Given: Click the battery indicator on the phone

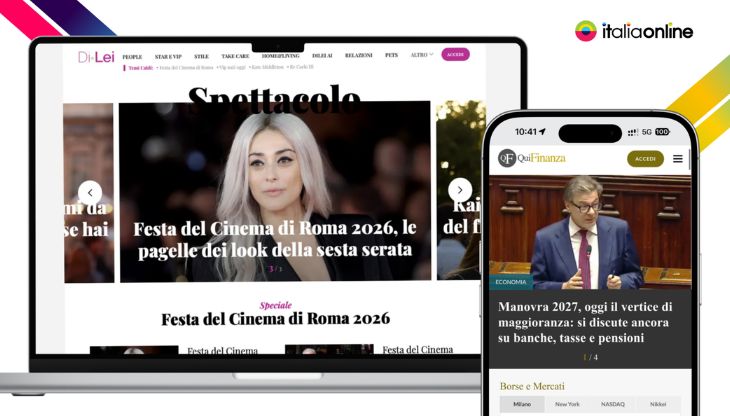Looking at the screenshot, I should pyautogui.click(x=662, y=132).
